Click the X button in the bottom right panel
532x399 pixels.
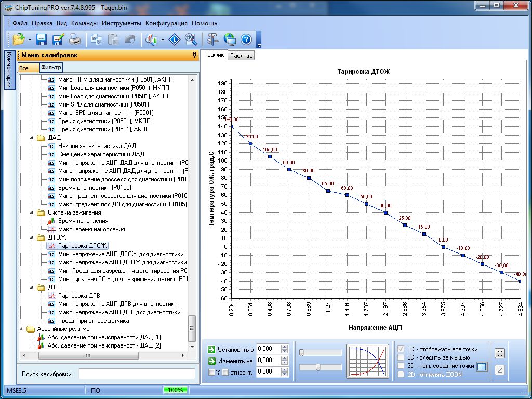[x=499, y=353]
